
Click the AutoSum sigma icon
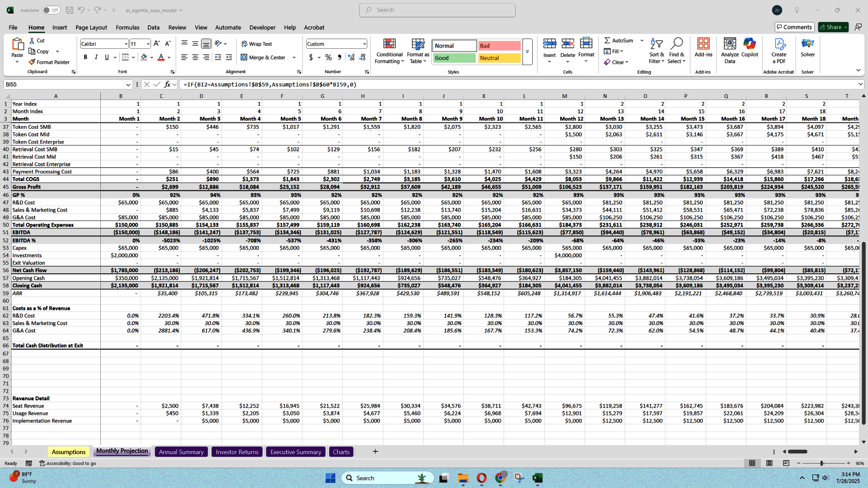(607, 41)
